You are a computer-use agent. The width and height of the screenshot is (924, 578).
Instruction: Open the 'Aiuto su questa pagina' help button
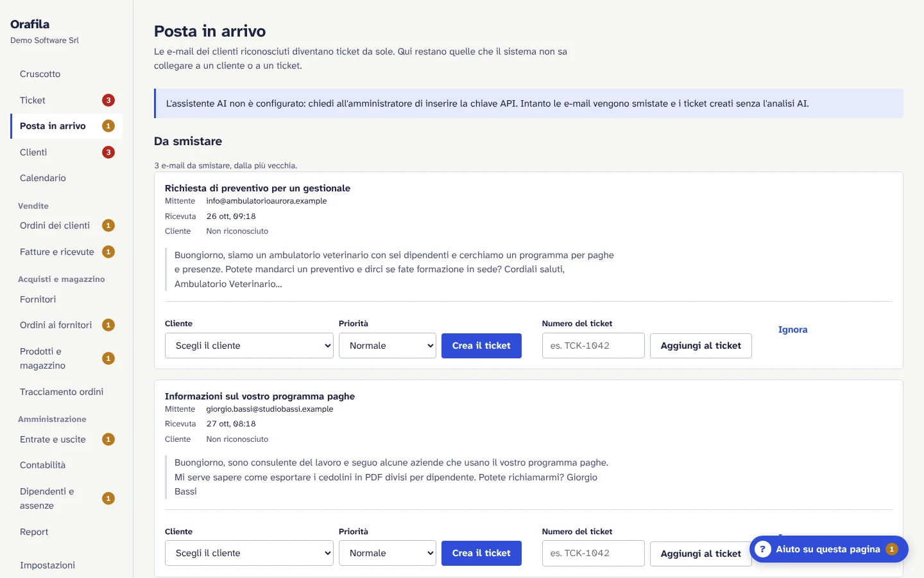point(828,549)
